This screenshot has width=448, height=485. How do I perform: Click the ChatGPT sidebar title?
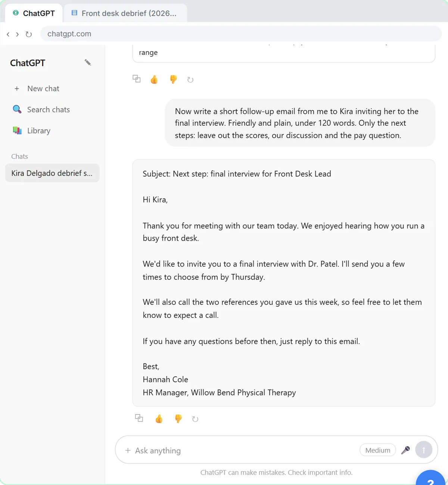pyautogui.click(x=28, y=63)
